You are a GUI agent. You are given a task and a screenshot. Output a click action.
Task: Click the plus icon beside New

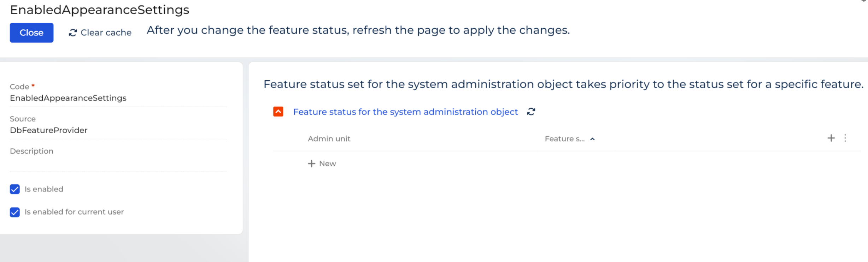pos(311,163)
